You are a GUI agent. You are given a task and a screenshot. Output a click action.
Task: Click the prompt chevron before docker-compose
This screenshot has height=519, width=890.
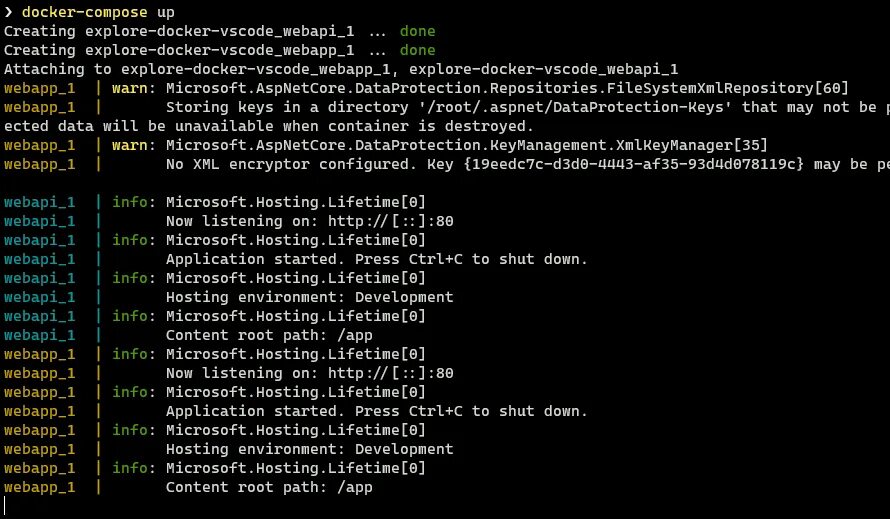(8, 12)
